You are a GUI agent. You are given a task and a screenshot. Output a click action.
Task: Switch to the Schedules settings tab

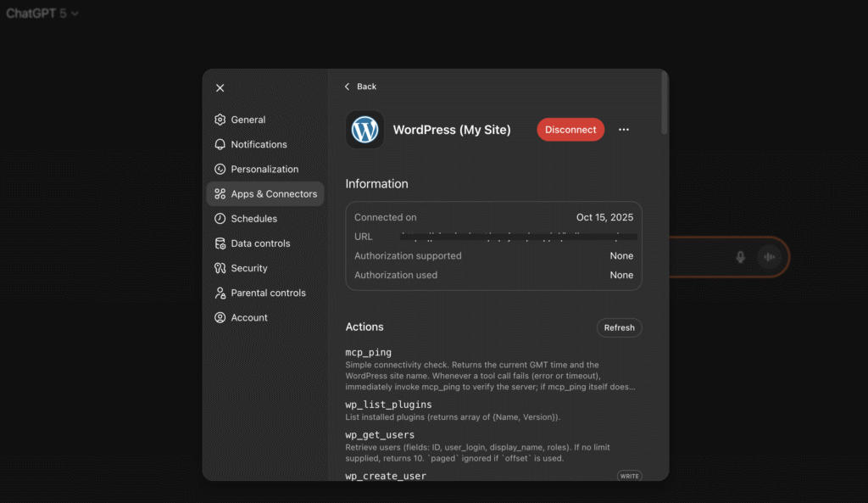(x=253, y=219)
